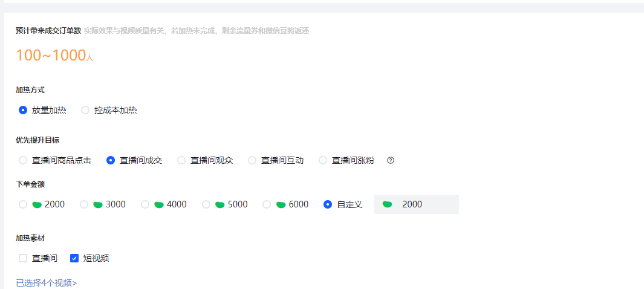This screenshot has width=644, height=289.
Task: Choose 直播间成交 as the target
Action: pos(111,160)
